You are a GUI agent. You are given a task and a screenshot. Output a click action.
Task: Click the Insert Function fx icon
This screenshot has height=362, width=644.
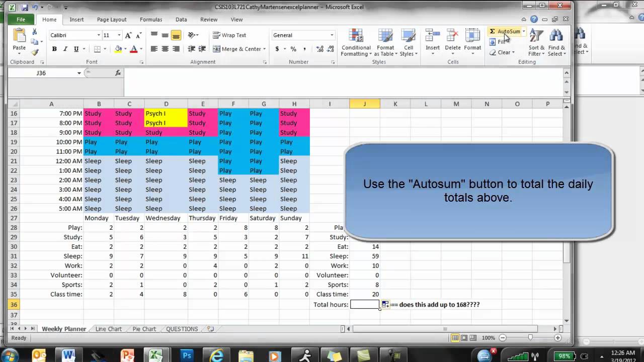click(x=118, y=73)
